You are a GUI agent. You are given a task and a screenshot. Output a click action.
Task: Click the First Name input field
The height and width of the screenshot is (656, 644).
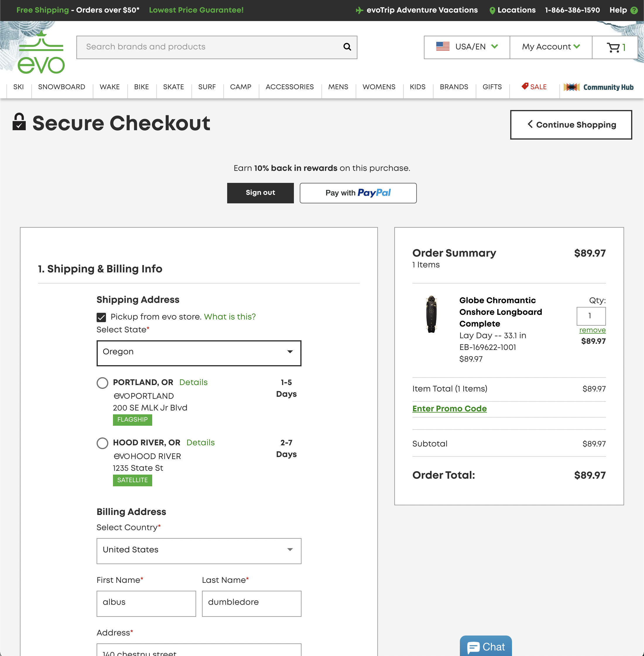tap(146, 603)
